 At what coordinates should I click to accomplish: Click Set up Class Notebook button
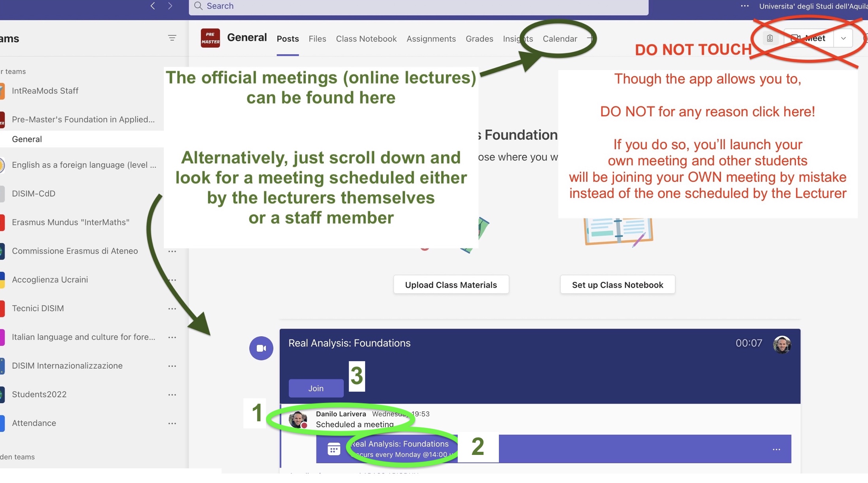coord(618,284)
